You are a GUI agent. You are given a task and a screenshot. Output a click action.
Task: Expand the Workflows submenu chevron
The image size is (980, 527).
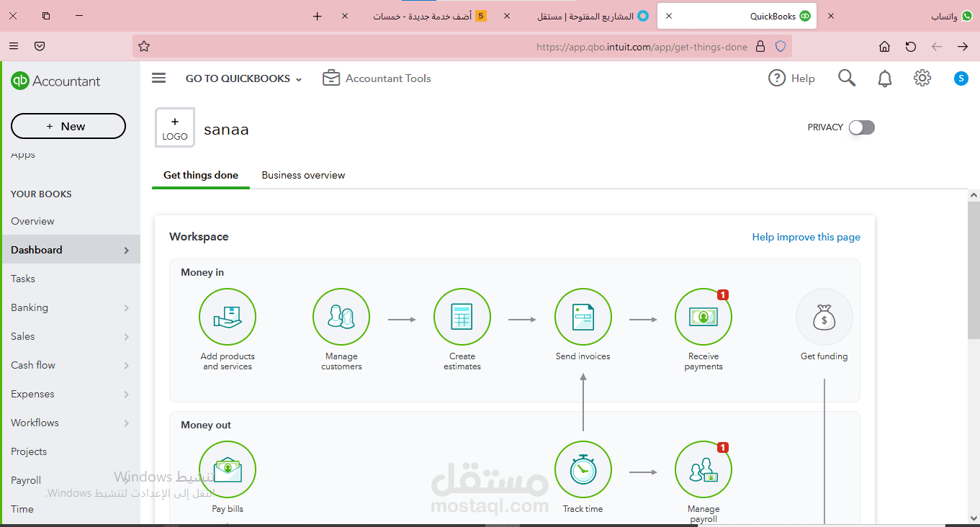tap(127, 423)
